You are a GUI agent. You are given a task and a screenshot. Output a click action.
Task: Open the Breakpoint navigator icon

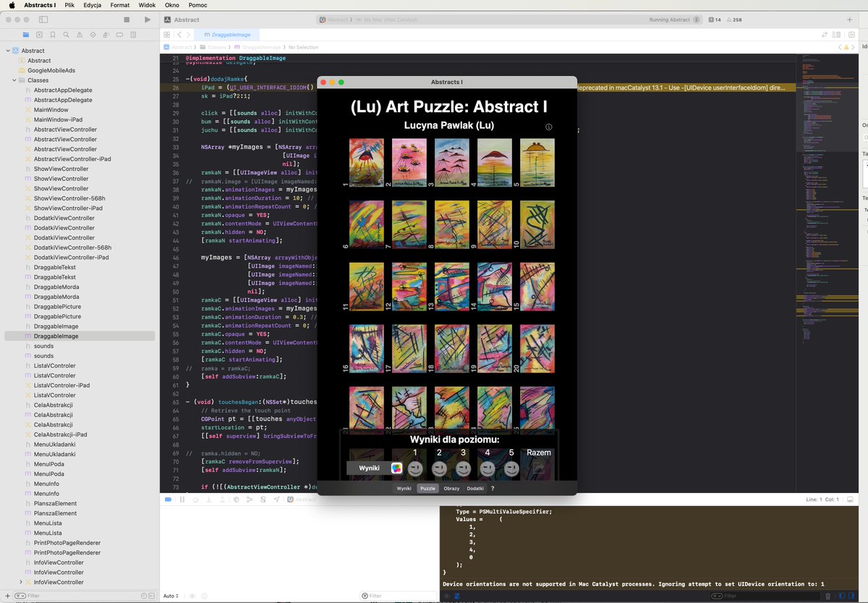[x=119, y=34]
